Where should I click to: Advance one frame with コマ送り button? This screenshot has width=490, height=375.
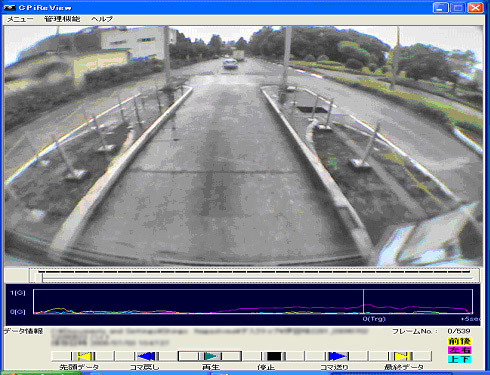pyautogui.click(x=337, y=356)
